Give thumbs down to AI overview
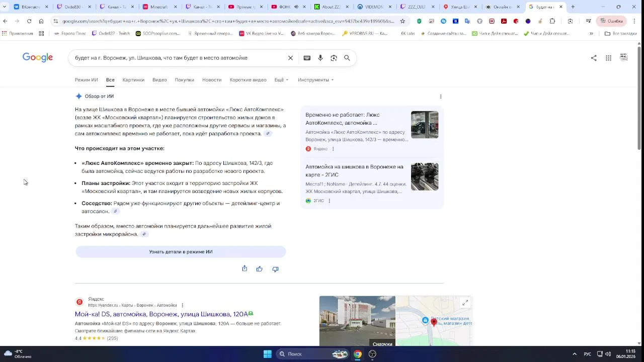The image size is (644, 362). pos(275,269)
